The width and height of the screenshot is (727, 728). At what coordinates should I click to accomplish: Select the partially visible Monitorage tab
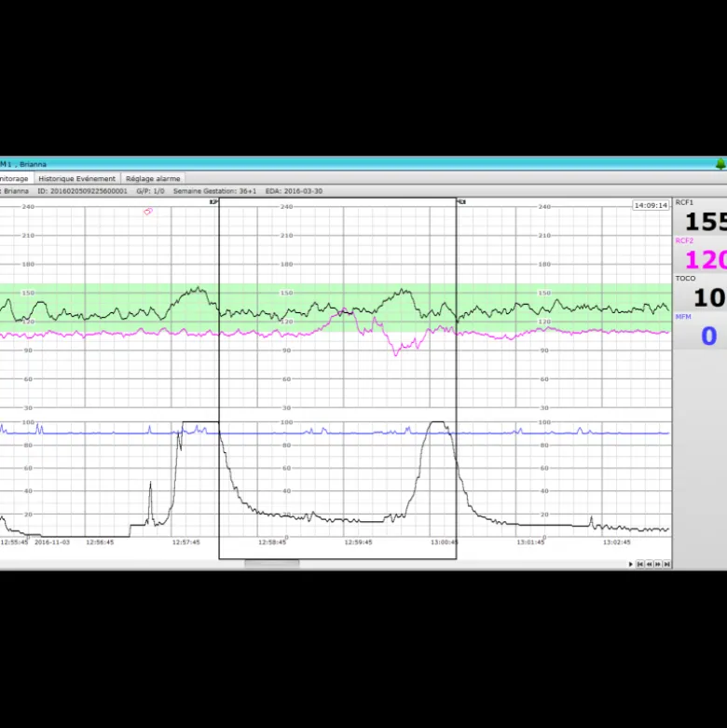click(x=15, y=178)
